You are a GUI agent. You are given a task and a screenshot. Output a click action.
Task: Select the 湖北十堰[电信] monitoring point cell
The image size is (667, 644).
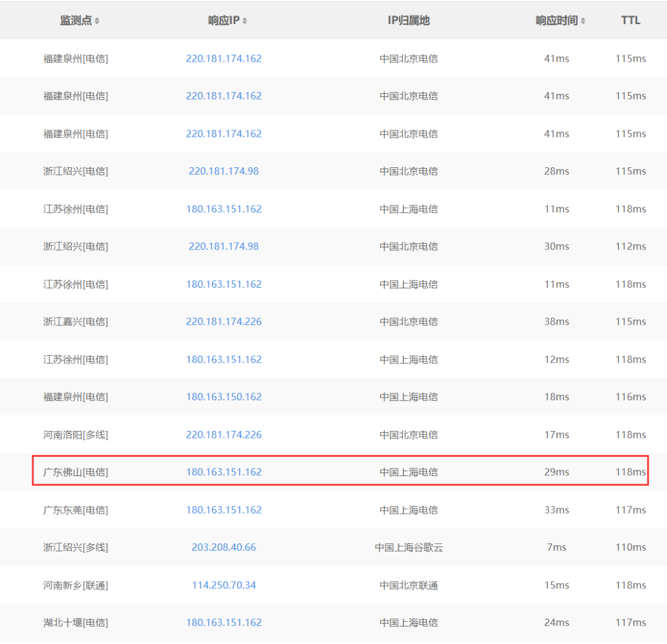tap(75, 623)
